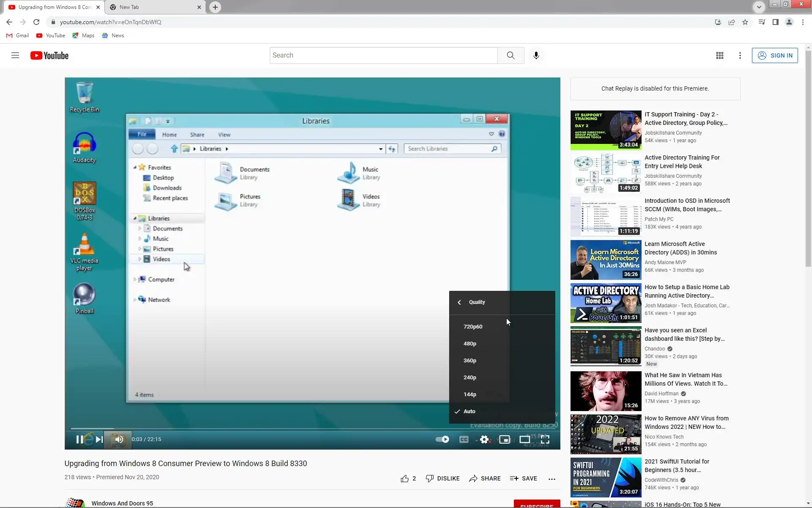The image size is (812, 508).
Task: Click the SIGN IN button
Action: 775,55
